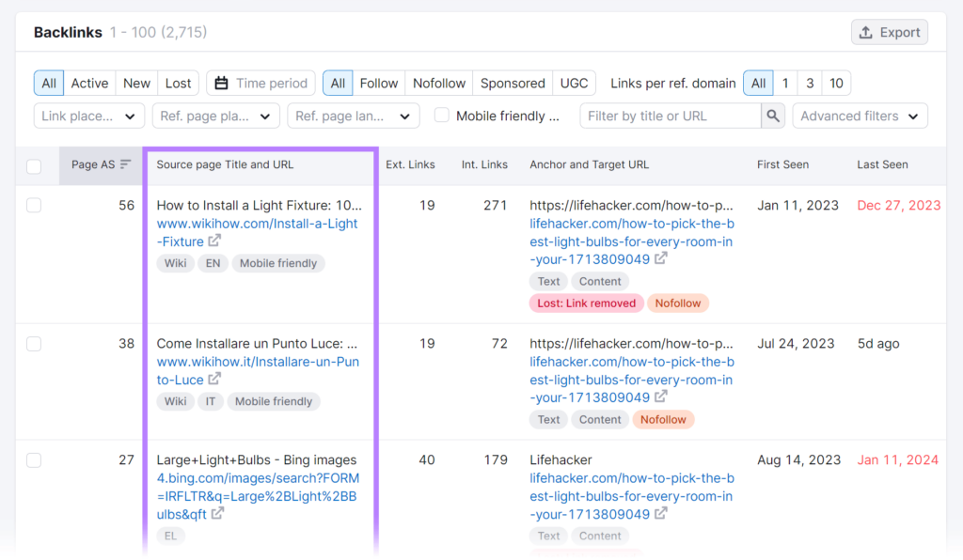Screen dimensions: 963x560
Task: Click external icon of target URL, Aug 14, 2023 row
Action: point(661,513)
